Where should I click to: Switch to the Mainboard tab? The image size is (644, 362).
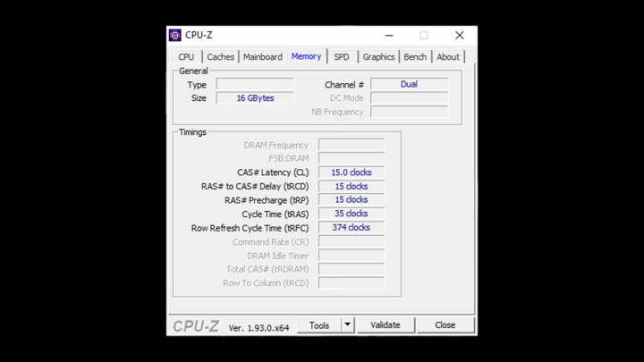point(262,57)
